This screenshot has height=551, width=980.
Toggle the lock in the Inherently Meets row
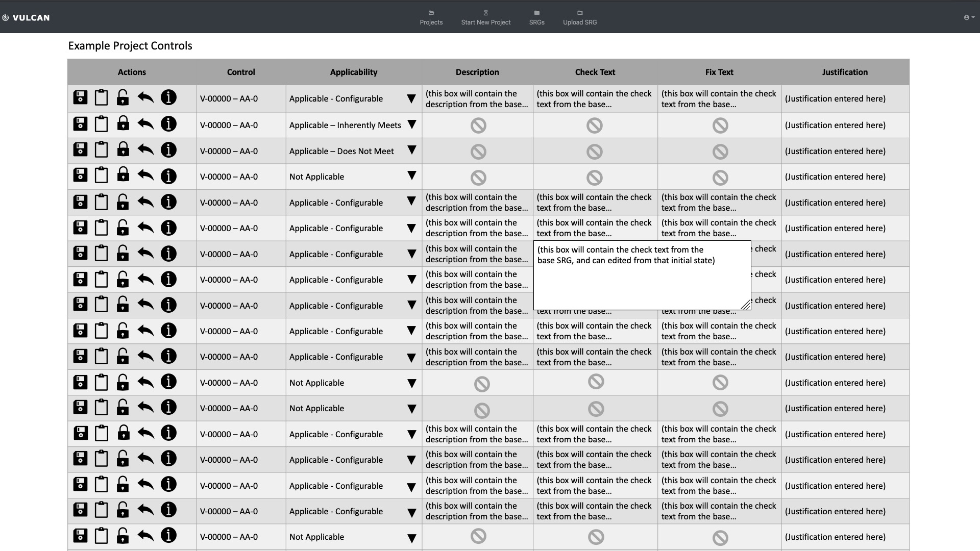pos(123,124)
